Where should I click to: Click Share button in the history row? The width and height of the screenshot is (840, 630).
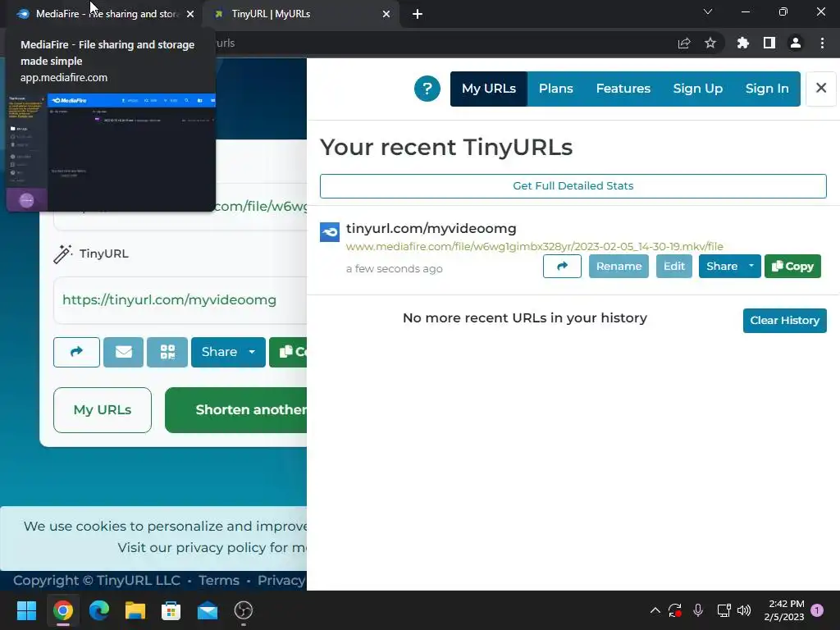(721, 267)
